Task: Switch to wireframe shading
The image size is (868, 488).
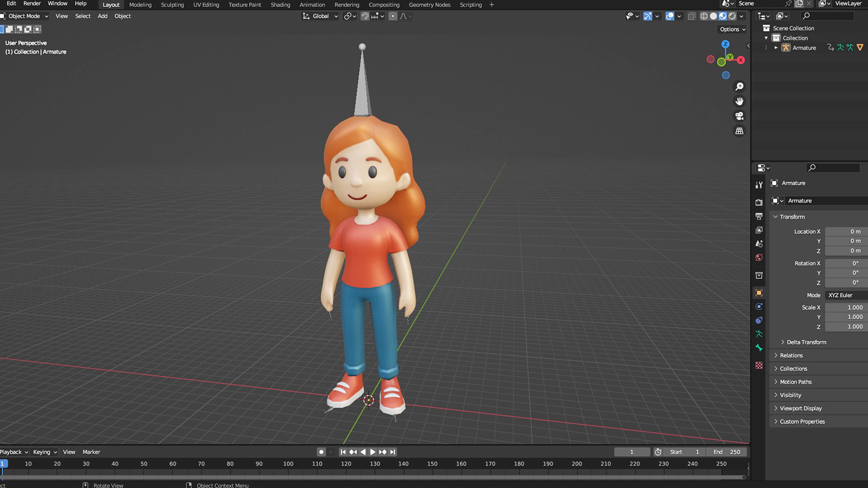Action: click(x=704, y=16)
